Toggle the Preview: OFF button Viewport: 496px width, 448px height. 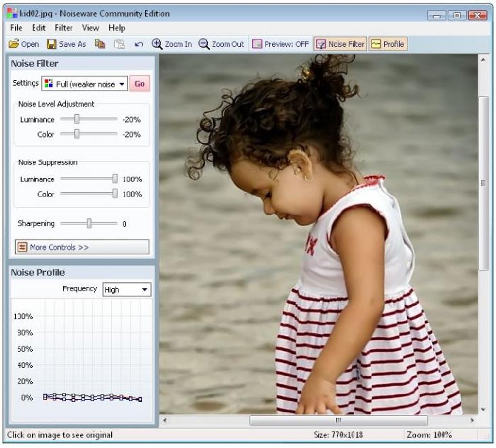click(x=280, y=44)
